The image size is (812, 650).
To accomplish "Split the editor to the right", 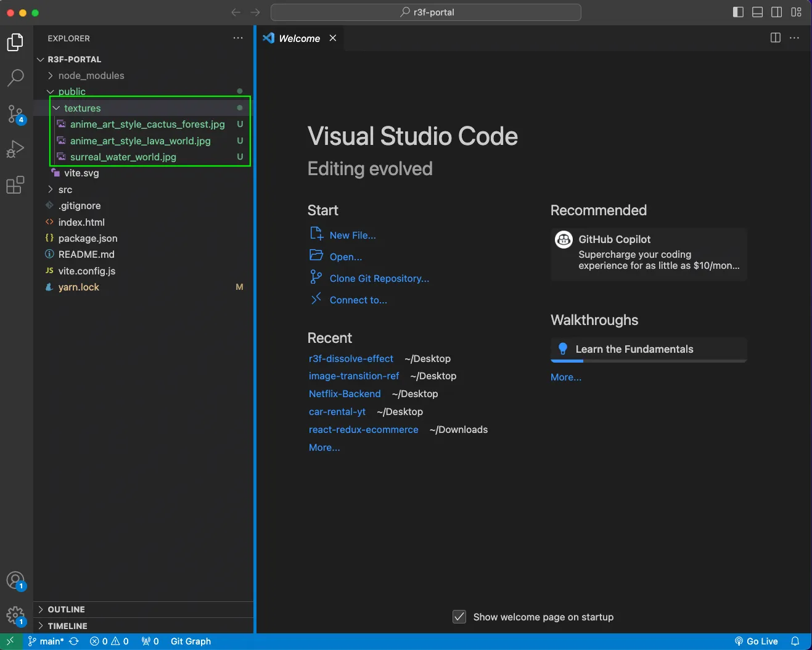I will (x=776, y=38).
